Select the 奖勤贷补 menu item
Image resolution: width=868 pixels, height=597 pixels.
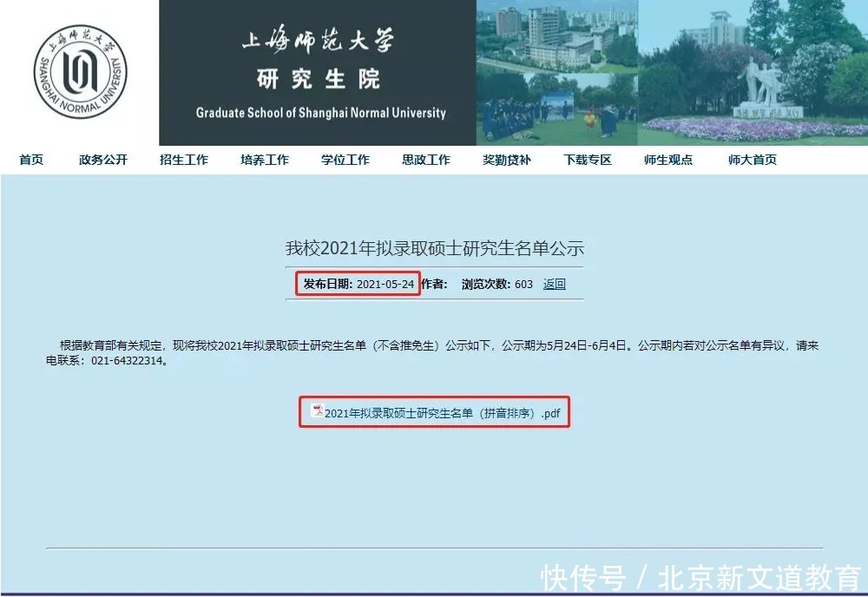tap(507, 159)
